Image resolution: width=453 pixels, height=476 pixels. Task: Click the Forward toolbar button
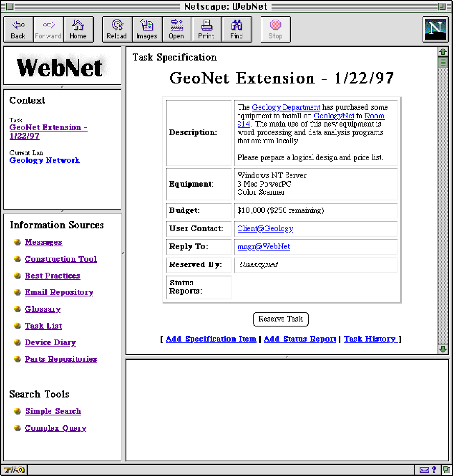click(x=48, y=29)
